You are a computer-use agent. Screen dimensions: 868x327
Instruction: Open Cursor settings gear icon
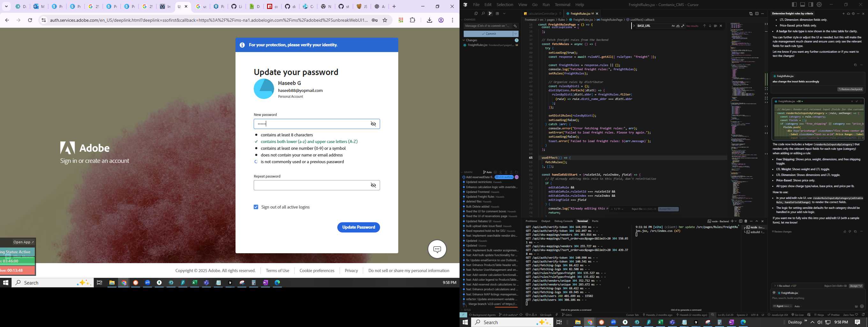(819, 5)
